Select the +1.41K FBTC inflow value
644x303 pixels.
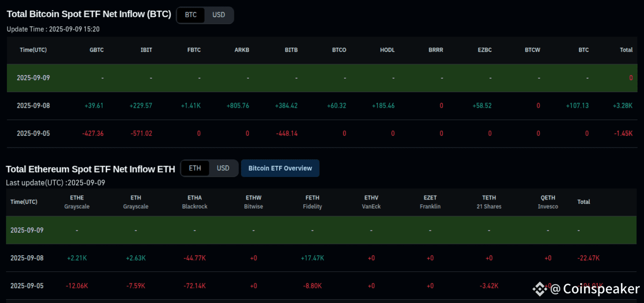tap(191, 106)
